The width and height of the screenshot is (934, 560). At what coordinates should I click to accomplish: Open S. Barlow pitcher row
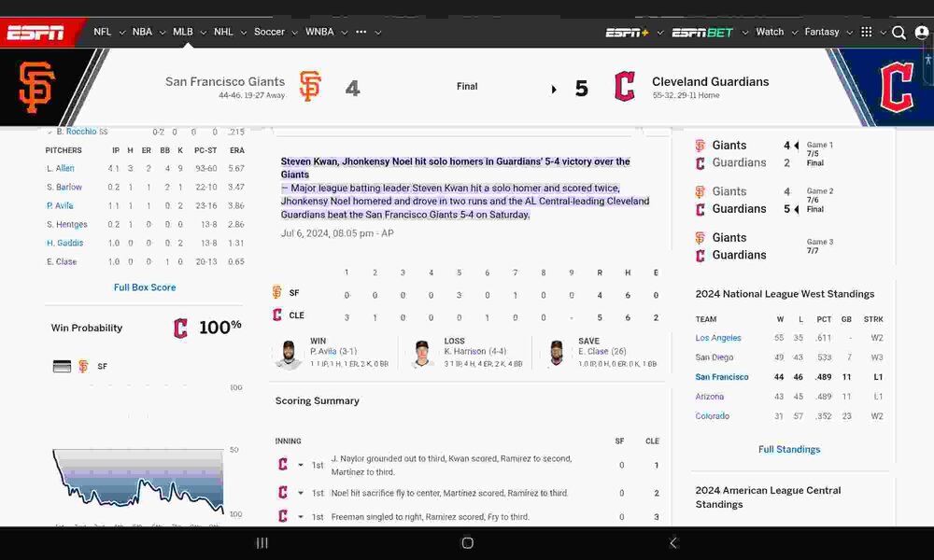coord(145,187)
